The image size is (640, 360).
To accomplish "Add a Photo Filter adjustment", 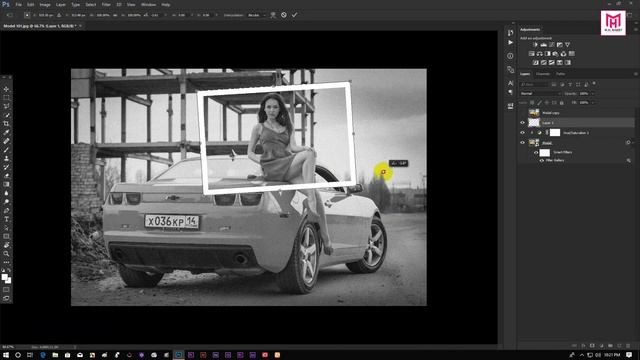I will (x=556, y=53).
